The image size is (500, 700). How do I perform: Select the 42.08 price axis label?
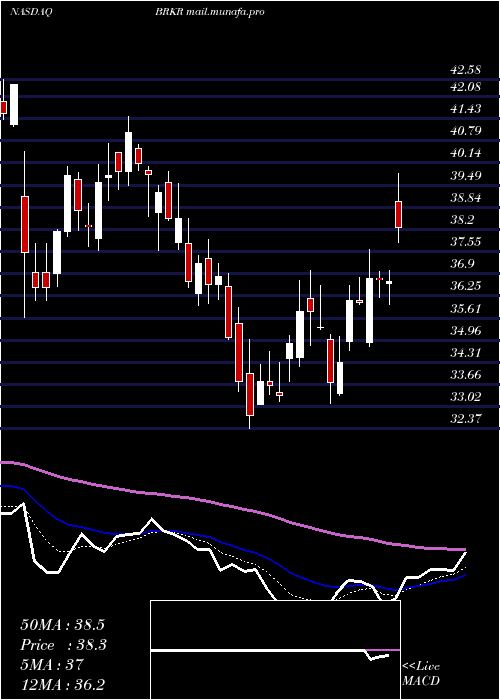[465, 87]
